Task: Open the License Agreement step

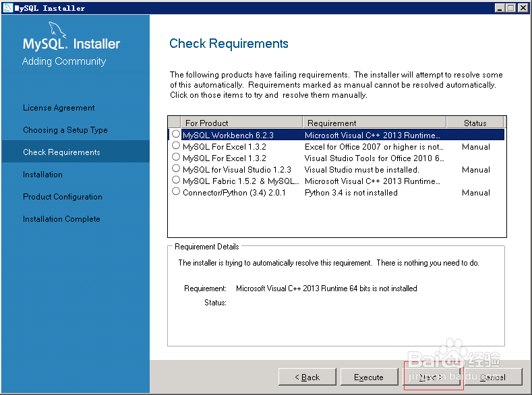Action: [x=59, y=108]
